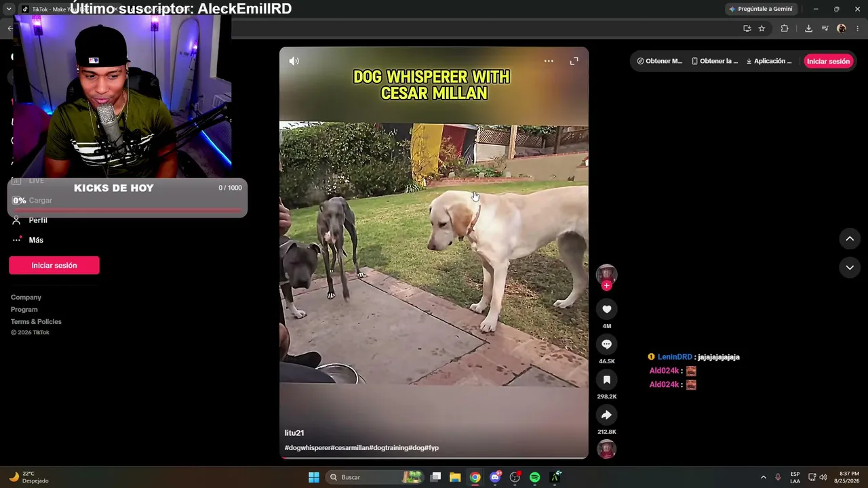868x488 pixels.
Task: Change the ESP LAA keyboard language
Action: click(795, 477)
